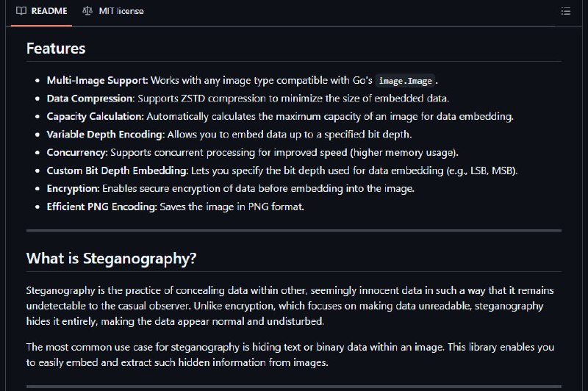This screenshot has width=588, height=391.
Task: Open the MIT license tab
Action: (x=113, y=11)
